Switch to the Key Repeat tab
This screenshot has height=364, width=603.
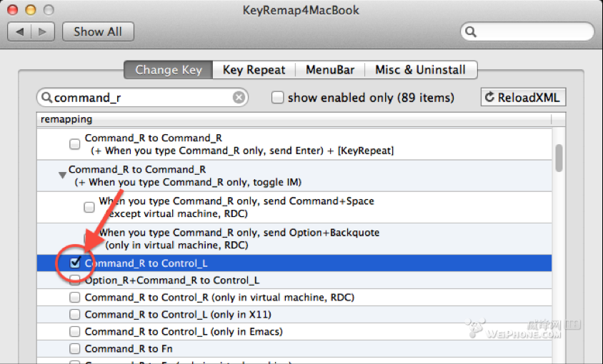click(254, 70)
